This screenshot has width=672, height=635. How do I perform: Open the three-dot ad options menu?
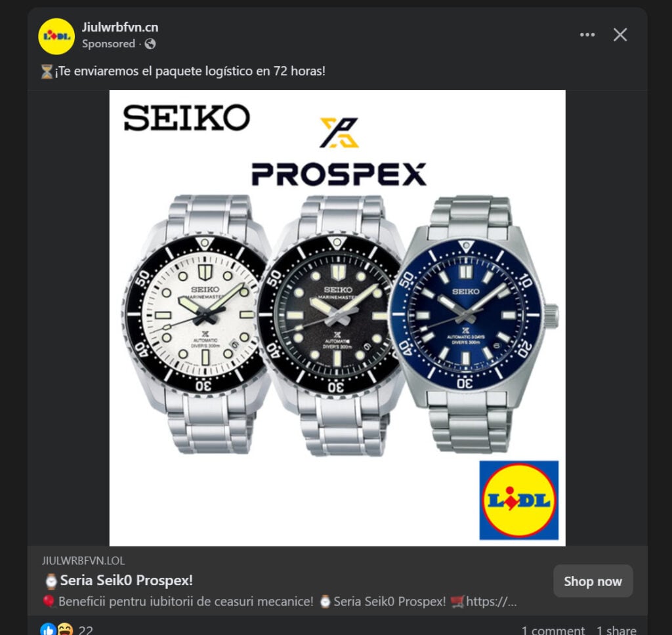point(586,35)
